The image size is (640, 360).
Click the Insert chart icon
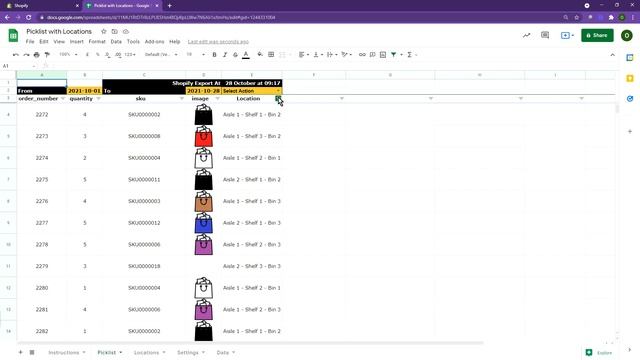383,55
